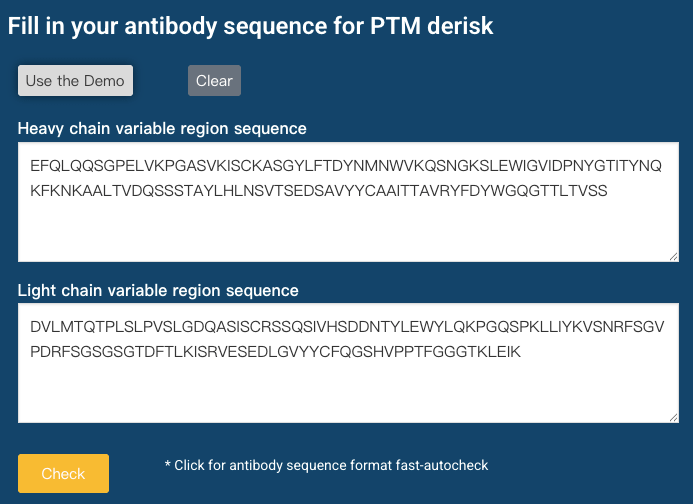Focus the light chain sequence text area
This screenshot has width=693, height=504.
[348, 362]
